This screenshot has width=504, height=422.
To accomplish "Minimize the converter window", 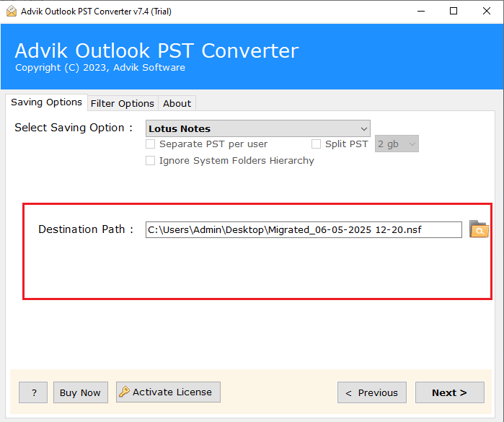I will pos(421,12).
